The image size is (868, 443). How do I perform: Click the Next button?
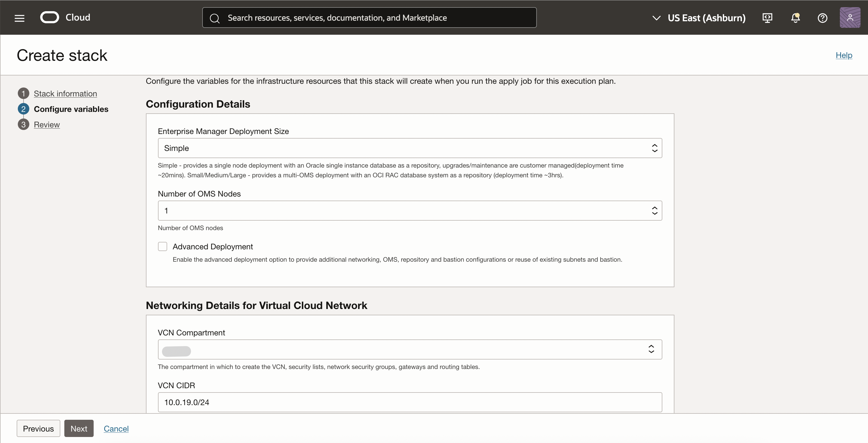pos(79,428)
